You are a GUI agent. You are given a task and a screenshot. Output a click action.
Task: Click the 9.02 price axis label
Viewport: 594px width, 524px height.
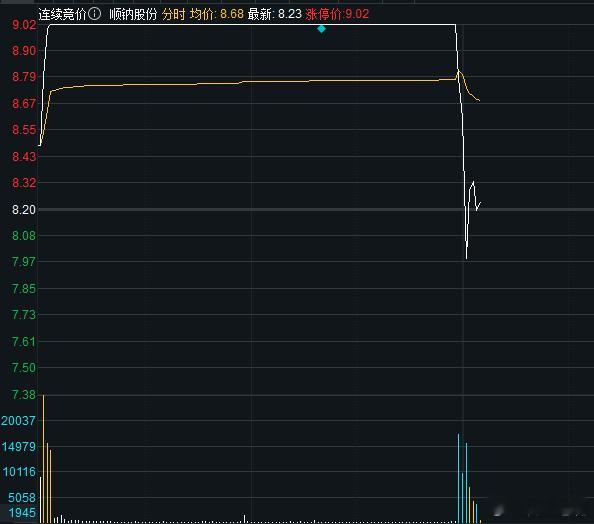[24, 25]
